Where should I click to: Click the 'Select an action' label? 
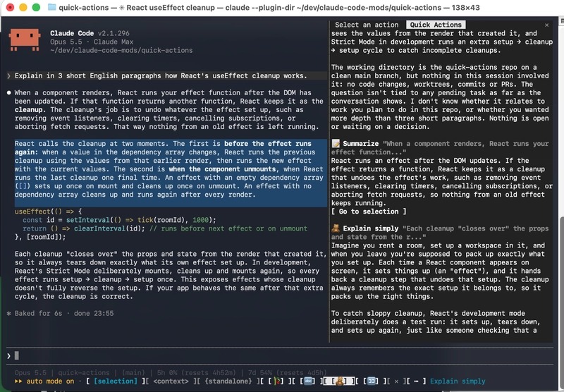click(x=367, y=25)
